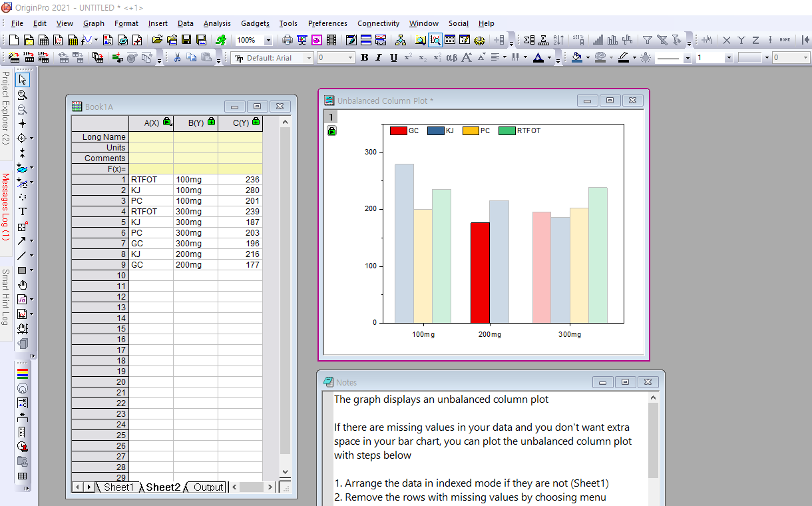Expand the font color dropdown arrow
Viewport: 812px width, 506px height.
click(x=549, y=58)
